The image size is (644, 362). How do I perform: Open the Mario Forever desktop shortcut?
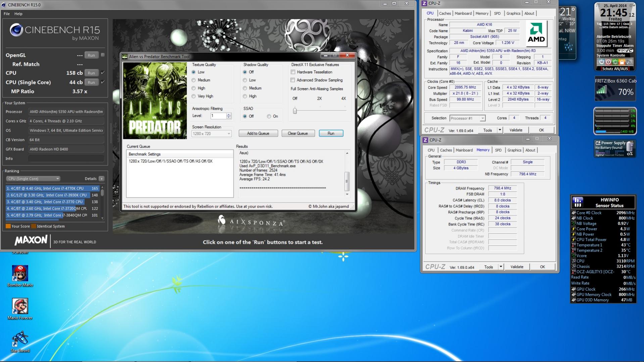pyautogui.click(x=20, y=309)
